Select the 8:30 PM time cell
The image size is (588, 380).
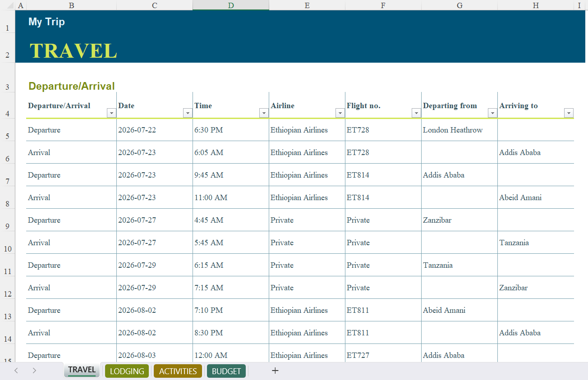click(231, 333)
